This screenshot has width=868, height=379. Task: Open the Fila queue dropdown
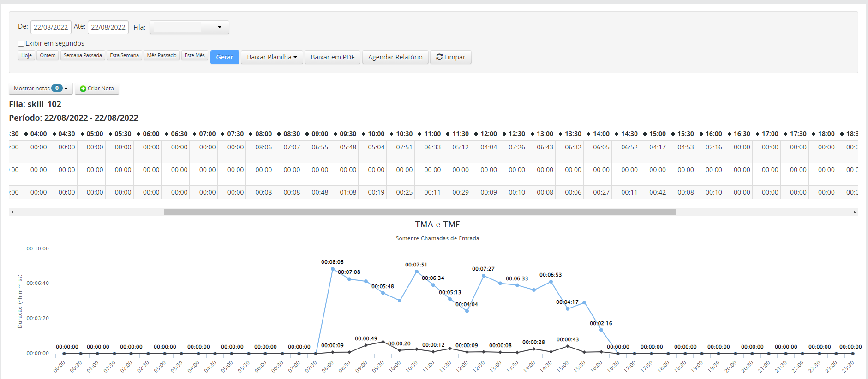(x=189, y=27)
